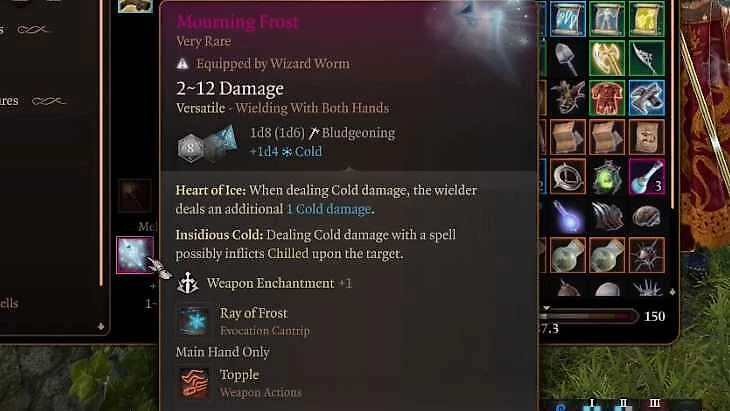Switch to hotbar tab III

654,403
